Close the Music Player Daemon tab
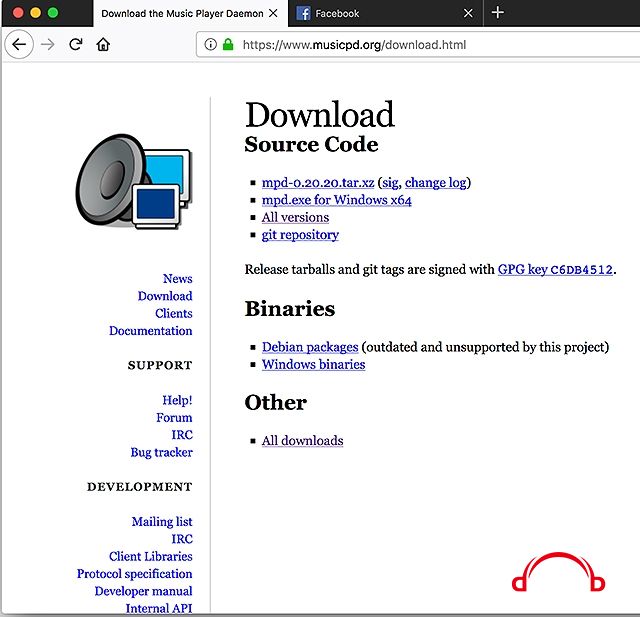 click(273, 13)
